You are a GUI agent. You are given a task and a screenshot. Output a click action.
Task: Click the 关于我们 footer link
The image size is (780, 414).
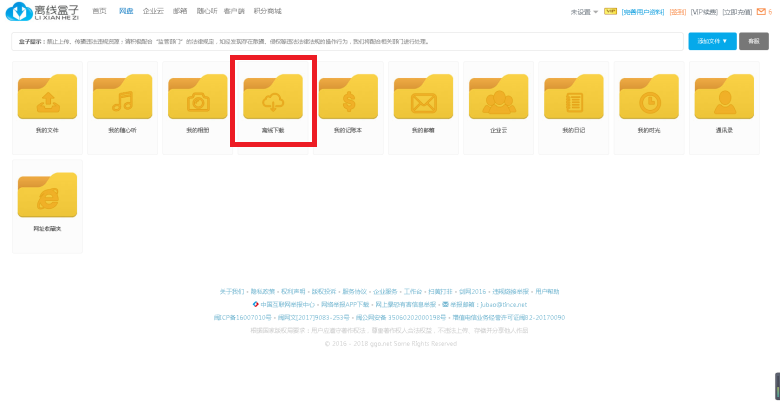point(231,291)
